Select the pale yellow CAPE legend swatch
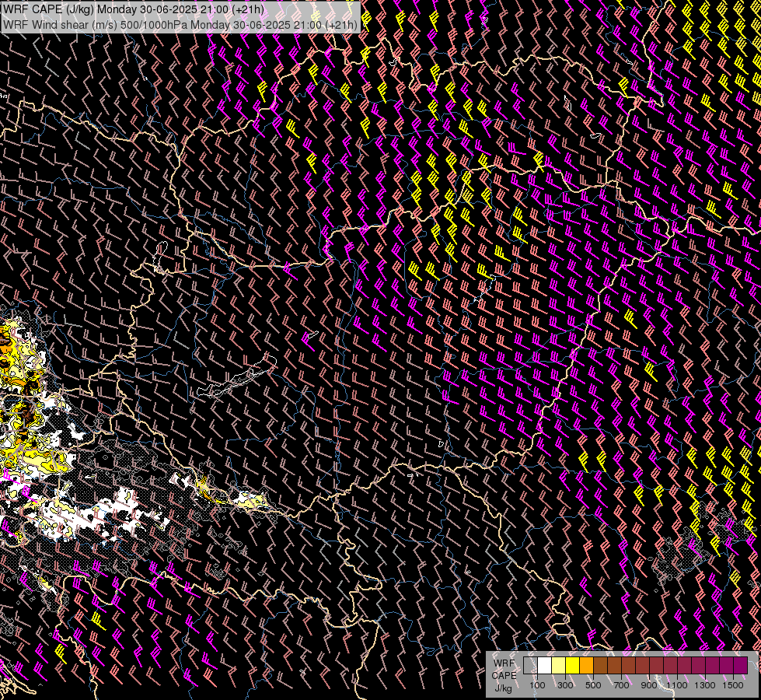Image resolution: width=761 pixels, height=700 pixels. click(x=559, y=665)
